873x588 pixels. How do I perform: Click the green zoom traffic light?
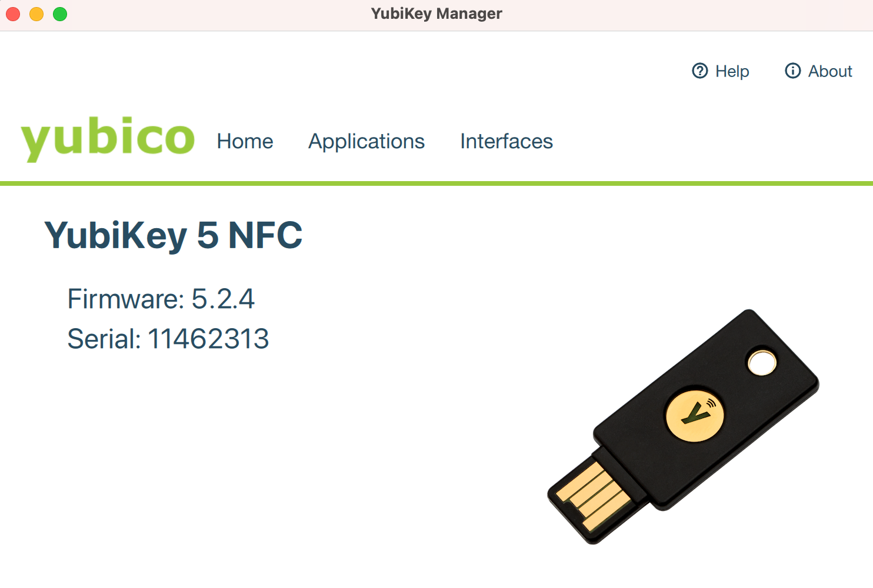click(59, 14)
